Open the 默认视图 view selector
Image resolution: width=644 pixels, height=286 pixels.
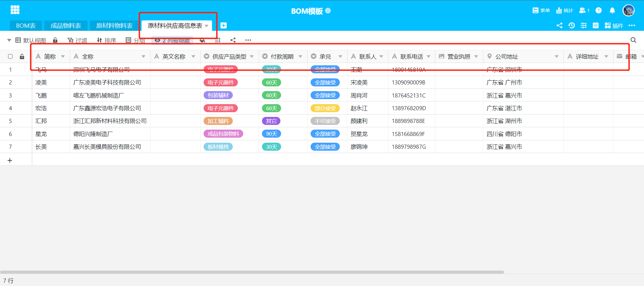coord(31,40)
